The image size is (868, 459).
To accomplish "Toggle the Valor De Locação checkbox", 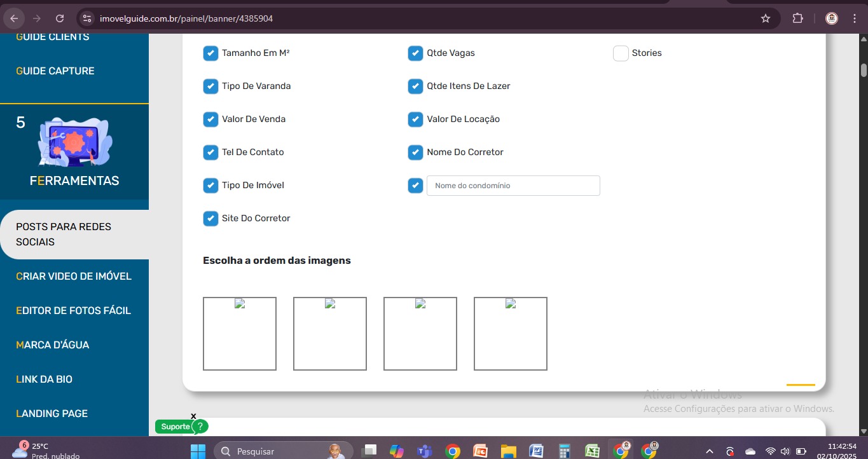I will click(x=415, y=120).
